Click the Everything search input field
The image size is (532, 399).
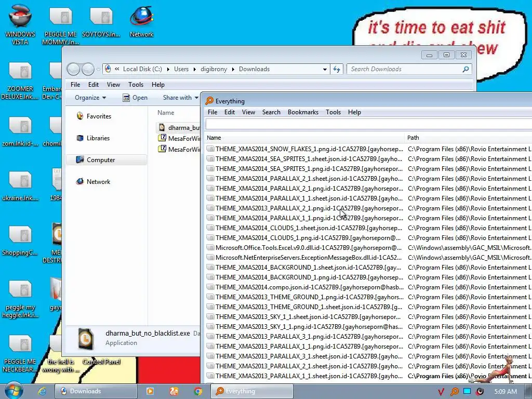(368, 124)
